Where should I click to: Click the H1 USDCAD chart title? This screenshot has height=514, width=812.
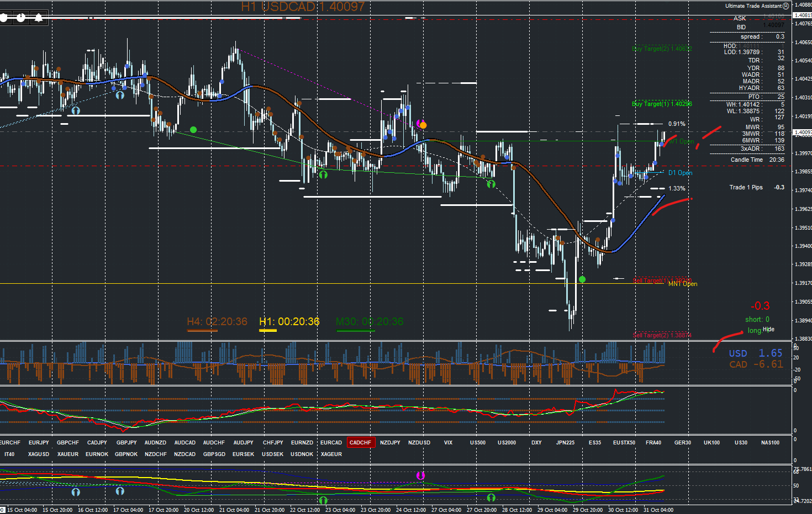(303, 7)
